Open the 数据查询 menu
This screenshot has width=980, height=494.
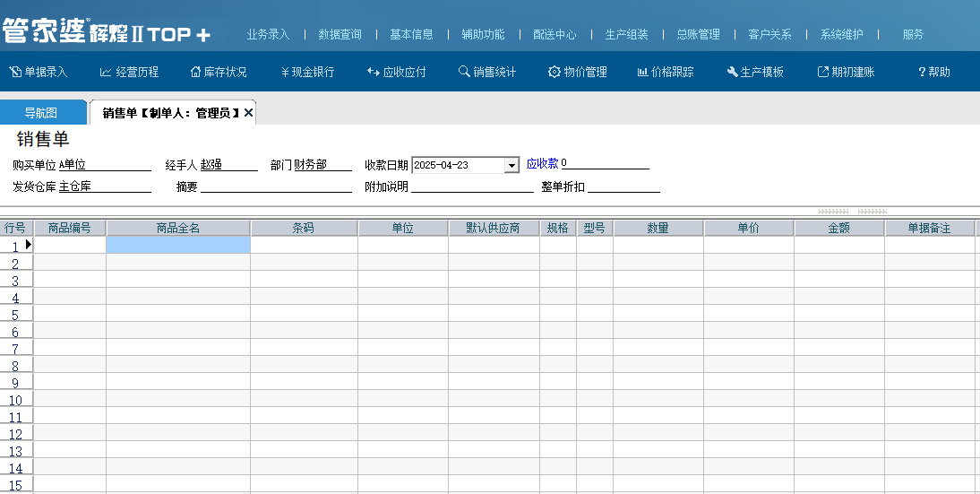[x=340, y=34]
